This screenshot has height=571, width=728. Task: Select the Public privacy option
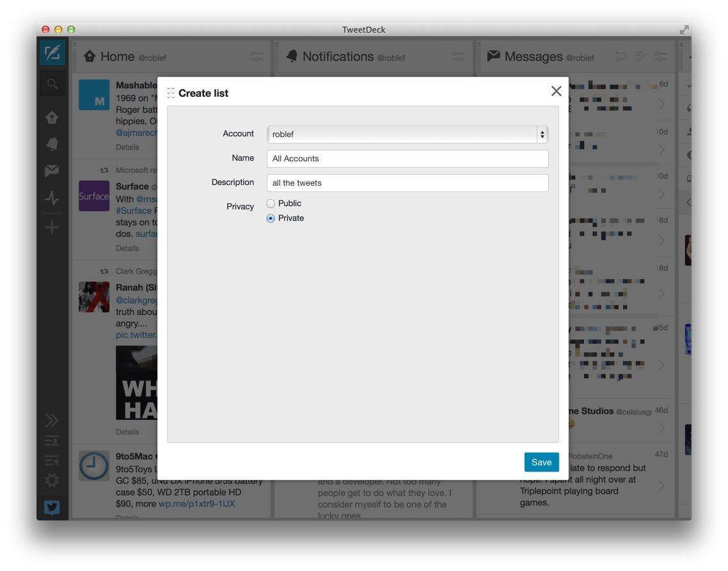(271, 204)
